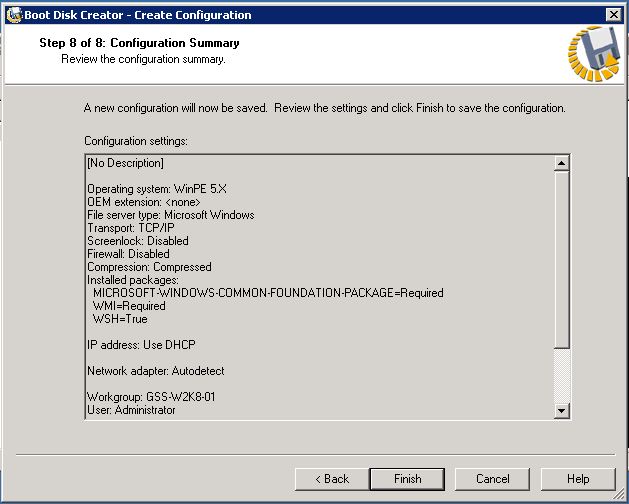This screenshot has height=504, width=629.
Task: Click 'Operating system: WinPE 5.X' line
Action: pyautogui.click(x=157, y=189)
